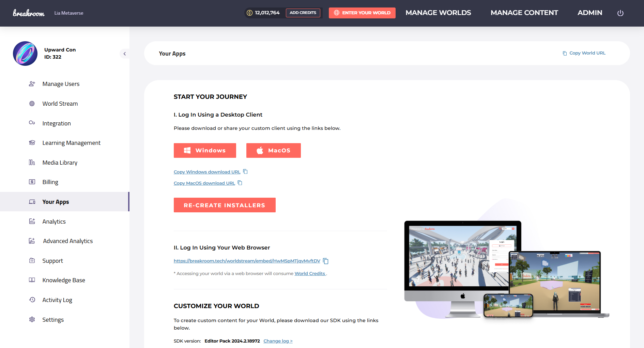Screen dimensions: 644x348
Task: Collapse the sidebar with the chevron
Action: coord(125,54)
